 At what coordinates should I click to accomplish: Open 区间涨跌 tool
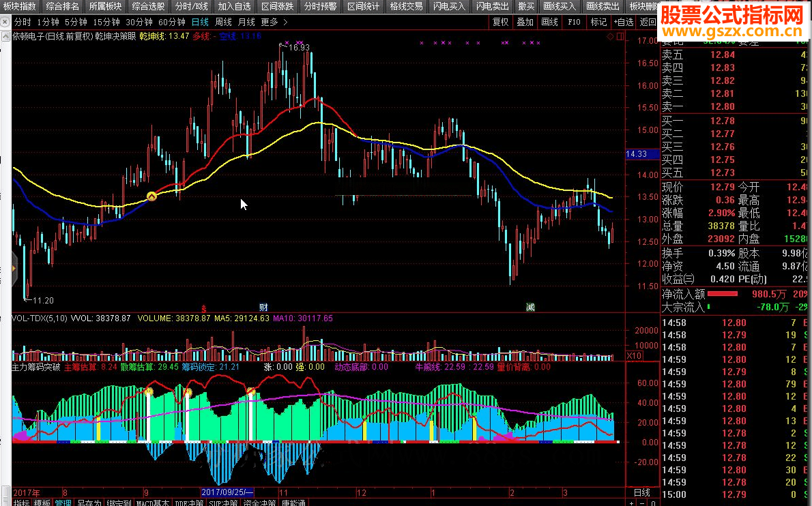click(277, 7)
